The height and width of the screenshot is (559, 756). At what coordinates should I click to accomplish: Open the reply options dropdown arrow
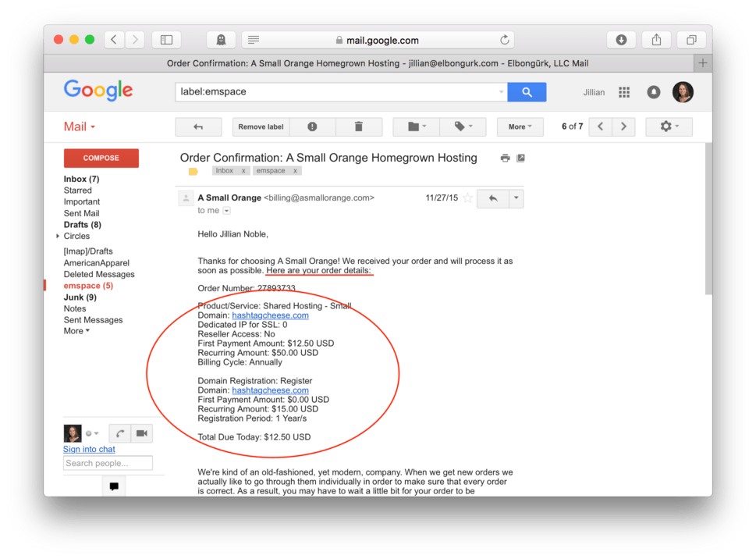coord(516,198)
